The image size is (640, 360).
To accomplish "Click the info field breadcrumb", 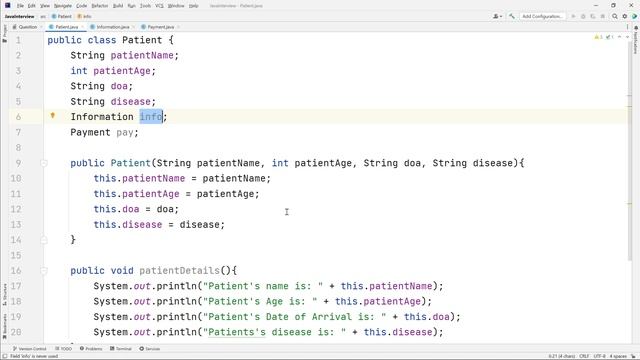I will click(x=84, y=16).
